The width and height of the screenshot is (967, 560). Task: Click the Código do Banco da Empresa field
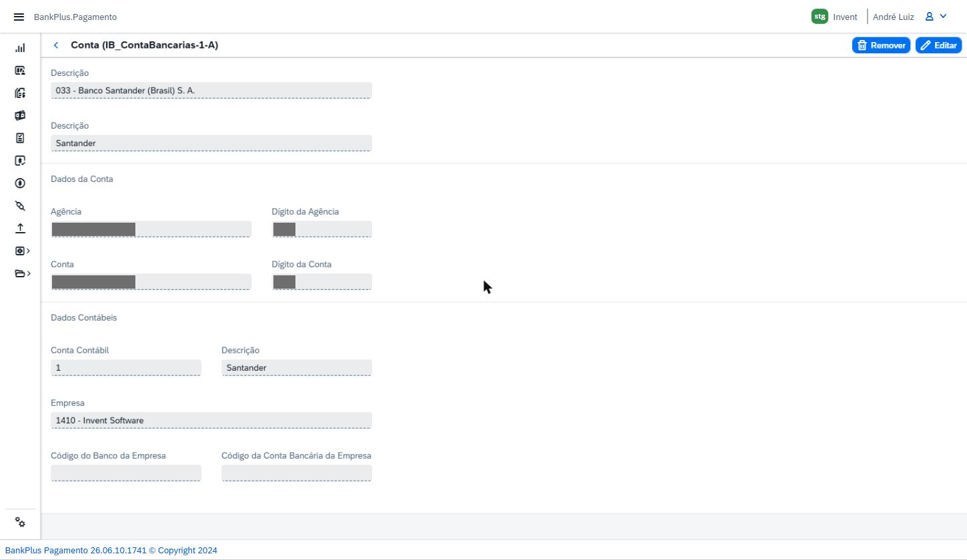tap(126, 473)
